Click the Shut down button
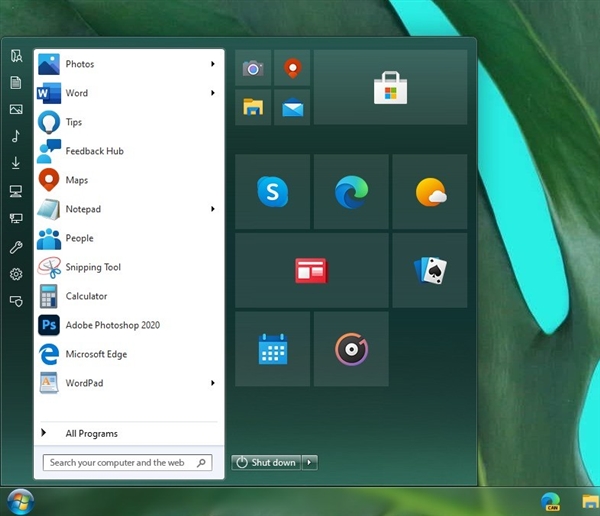This screenshot has width=600, height=516. [x=266, y=462]
